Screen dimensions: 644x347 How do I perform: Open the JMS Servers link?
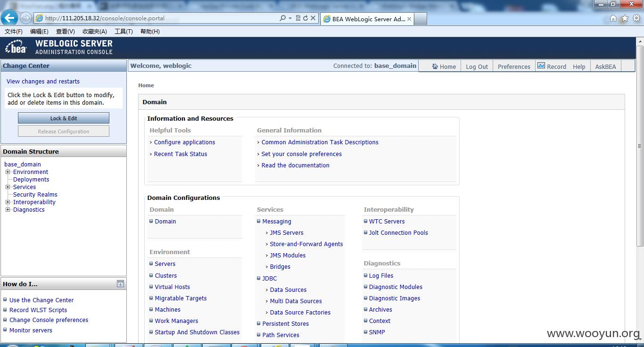pyautogui.click(x=287, y=233)
